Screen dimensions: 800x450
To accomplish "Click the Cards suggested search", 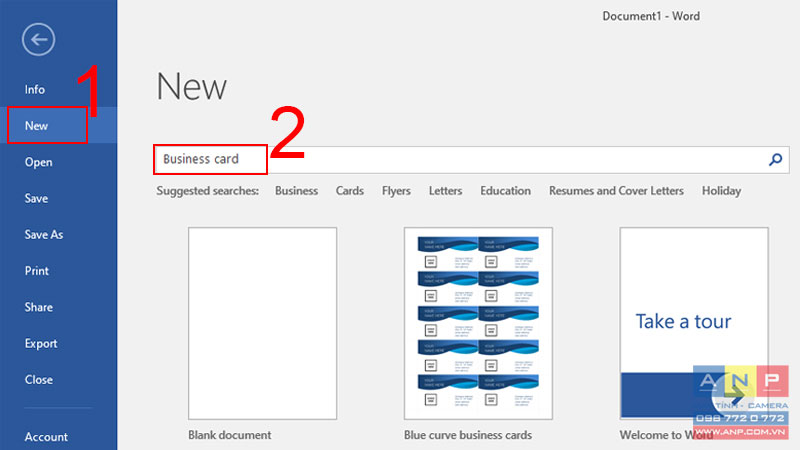I will click(x=349, y=191).
